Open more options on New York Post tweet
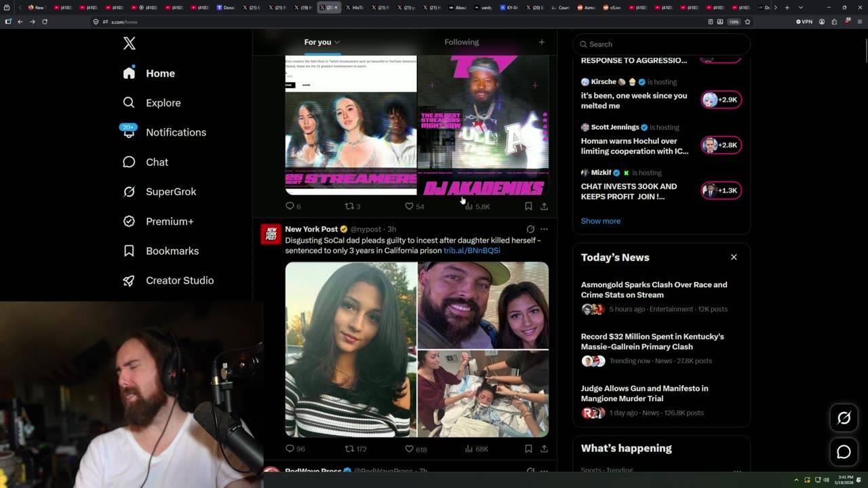 [544, 229]
